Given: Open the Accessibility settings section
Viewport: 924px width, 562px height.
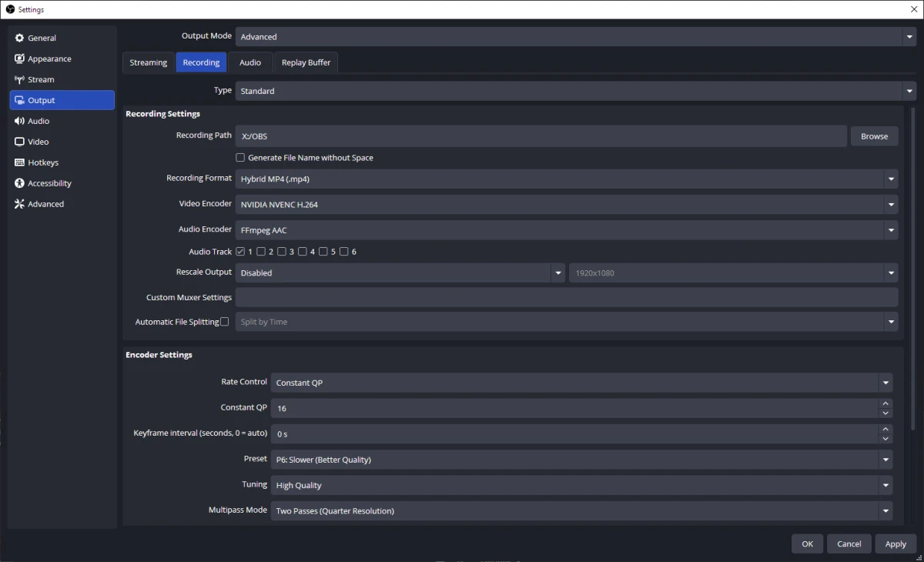Looking at the screenshot, I should [62, 183].
